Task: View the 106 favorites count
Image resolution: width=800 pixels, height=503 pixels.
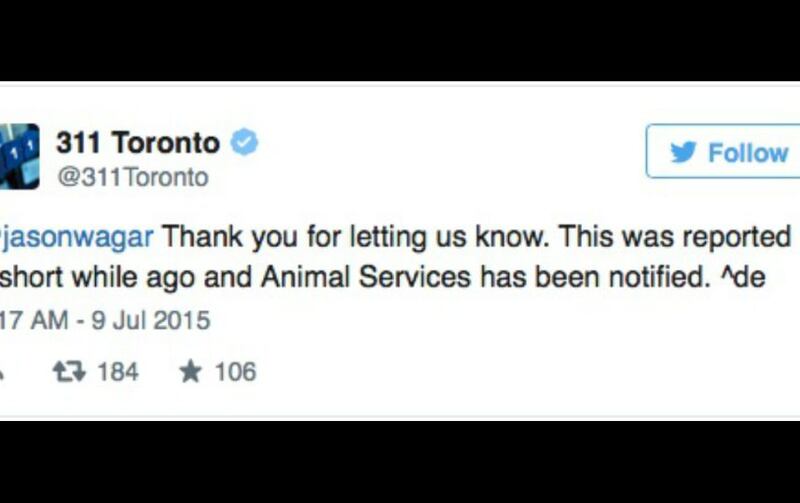Action: pyautogui.click(x=235, y=371)
